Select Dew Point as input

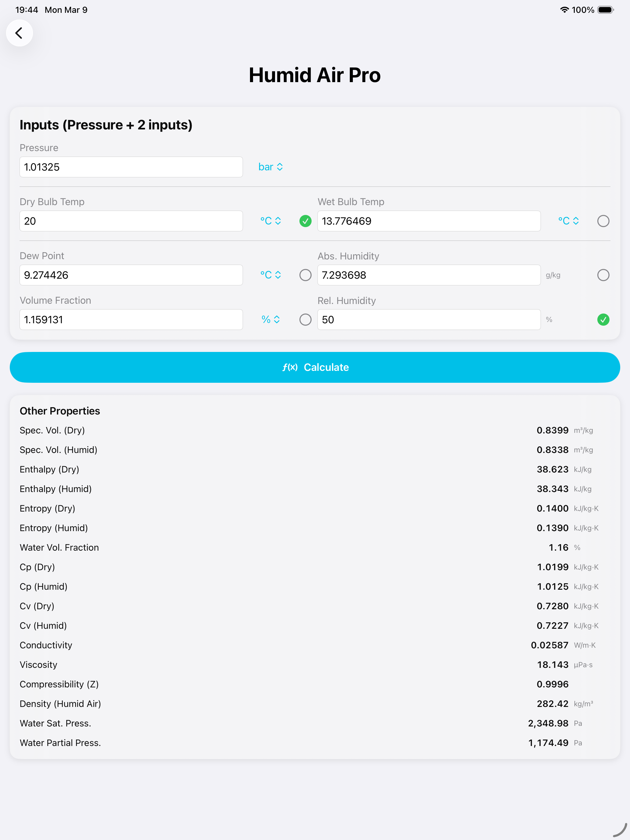click(x=305, y=275)
